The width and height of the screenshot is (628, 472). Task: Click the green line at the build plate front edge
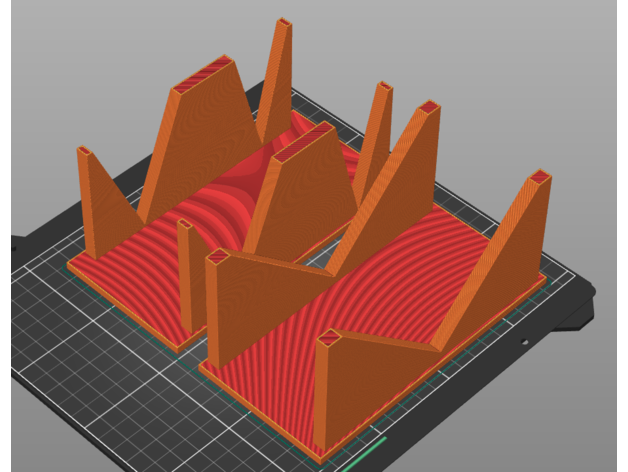click(368, 450)
